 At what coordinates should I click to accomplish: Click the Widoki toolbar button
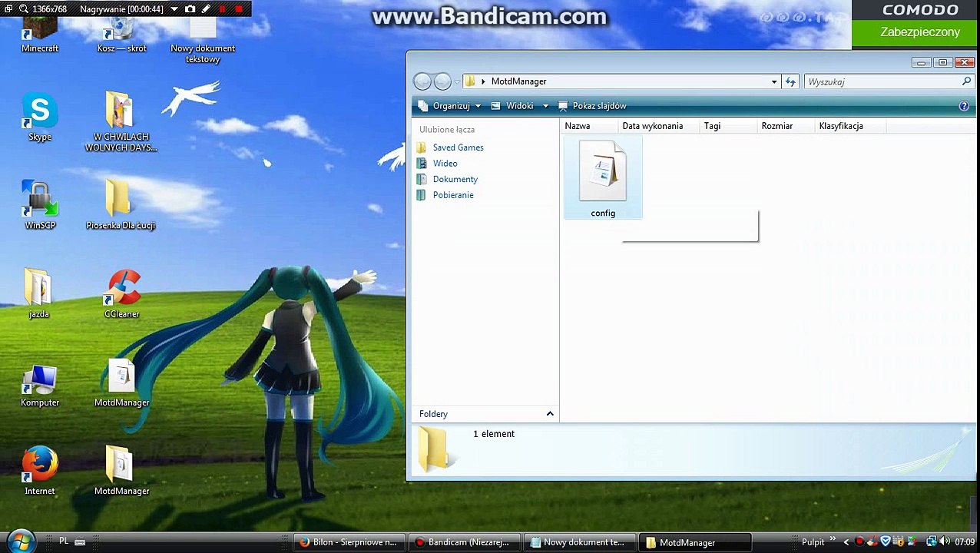pos(513,106)
